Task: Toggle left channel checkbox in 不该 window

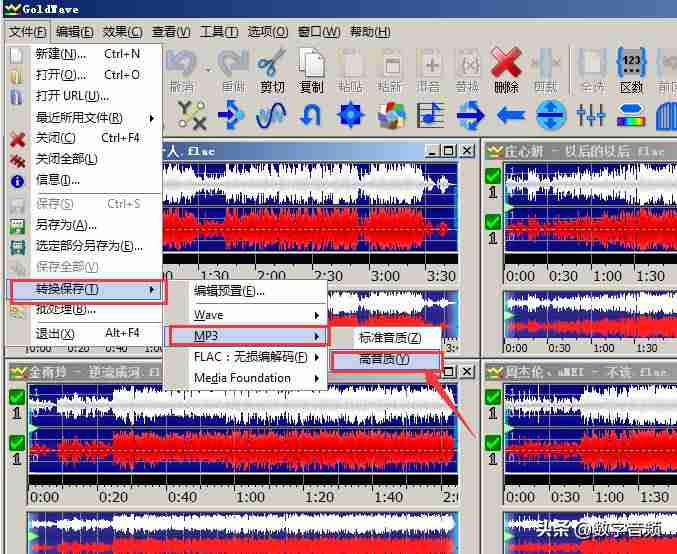Action: pos(493,397)
